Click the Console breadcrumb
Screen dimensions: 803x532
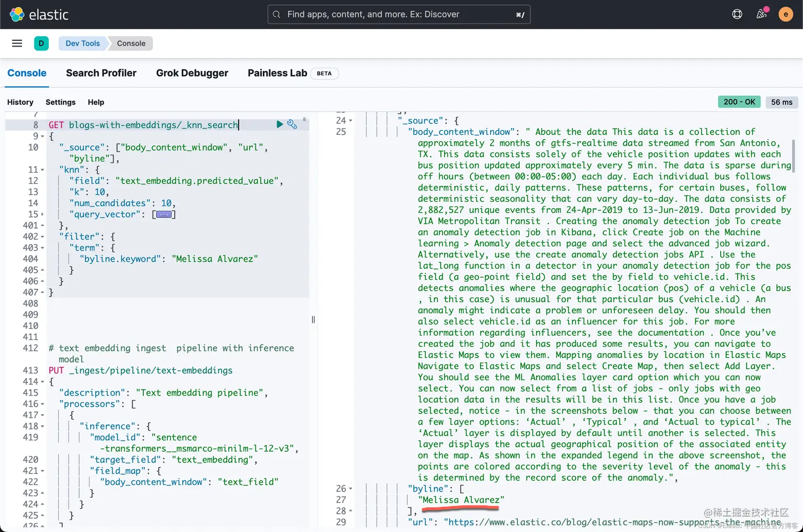coord(131,44)
